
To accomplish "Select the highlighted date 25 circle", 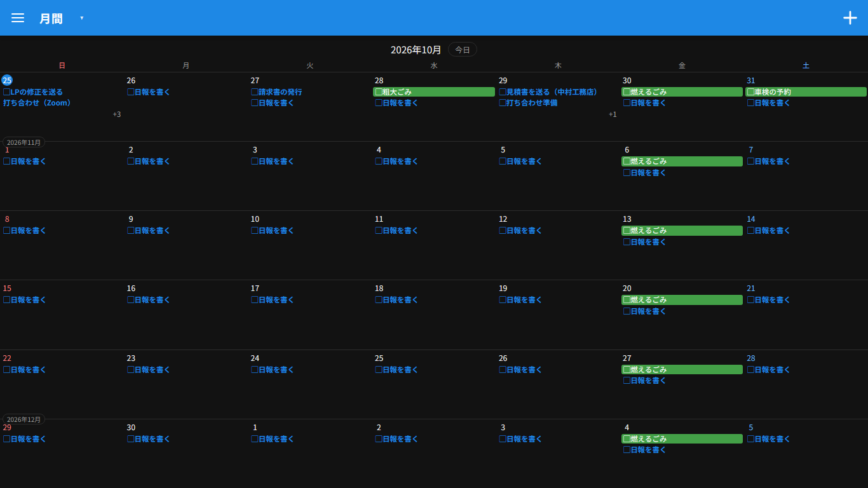I will pyautogui.click(x=7, y=80).
